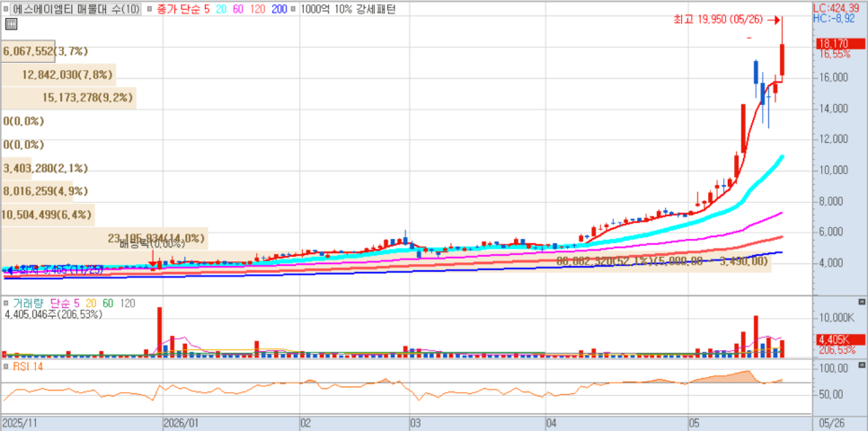Click the 배당락(0.00%) ex-dividend marker

coord(153,243)
